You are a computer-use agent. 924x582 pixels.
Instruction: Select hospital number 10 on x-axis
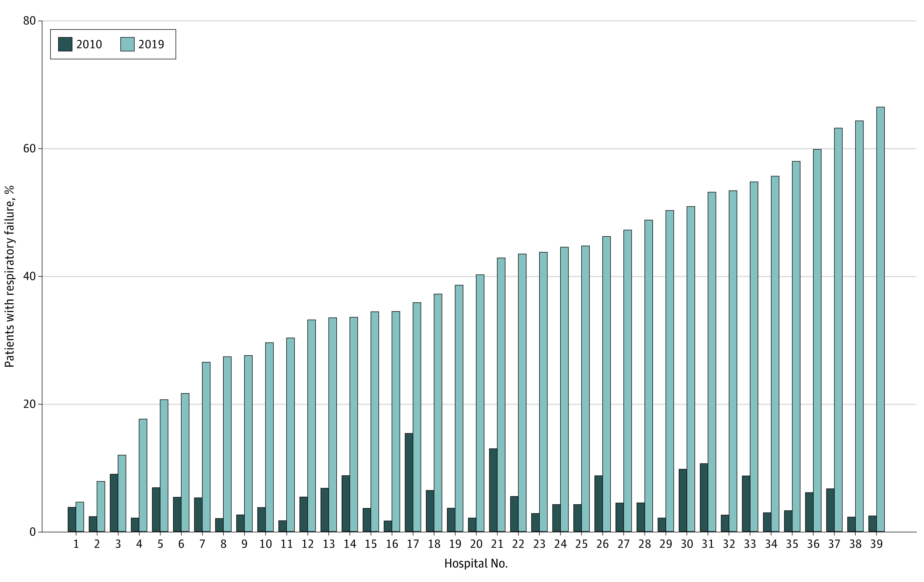coord(265,544)
